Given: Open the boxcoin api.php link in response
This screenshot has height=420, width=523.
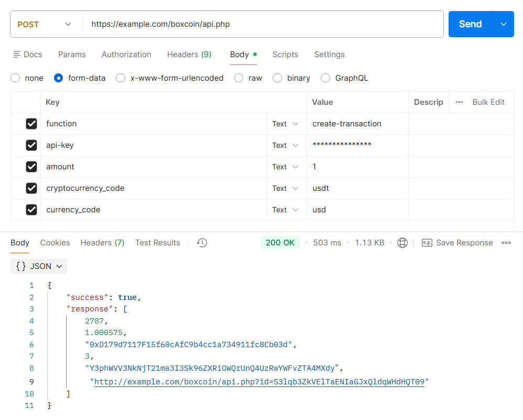Looking at the screenshot, I should pyautogui.click(x=259, y=382).
